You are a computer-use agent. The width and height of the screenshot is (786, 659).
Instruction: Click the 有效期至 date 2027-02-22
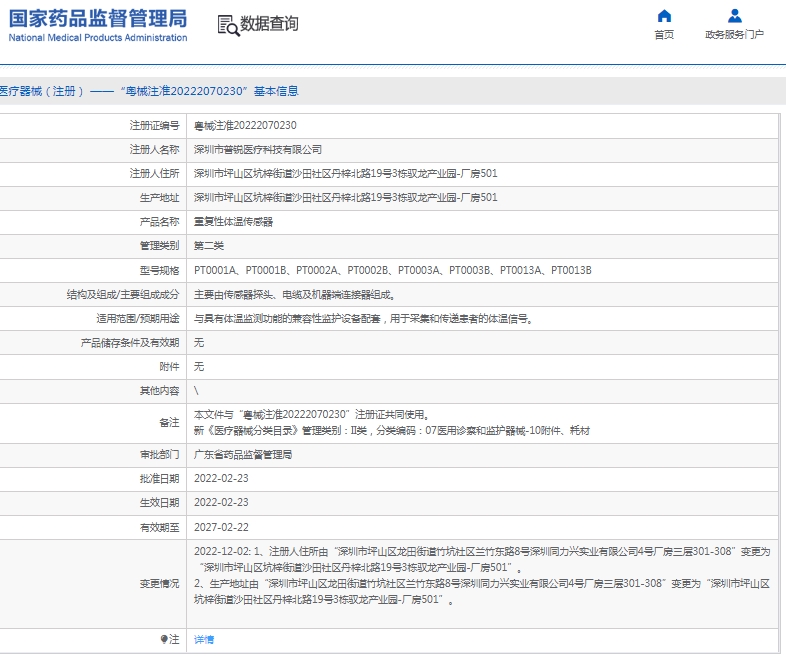221,527
